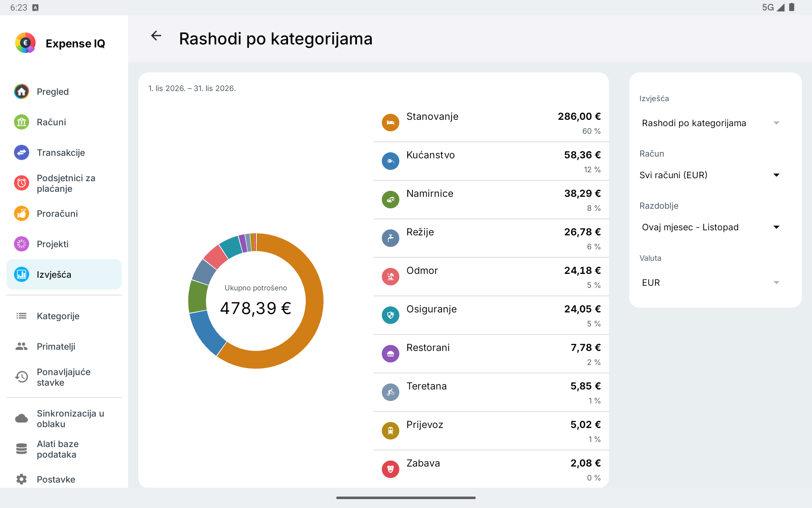This screenshot has width=812, height=508.
Task: Click the Stanovanje category icon
Action: pyautogui.click(x=390, y=123)
